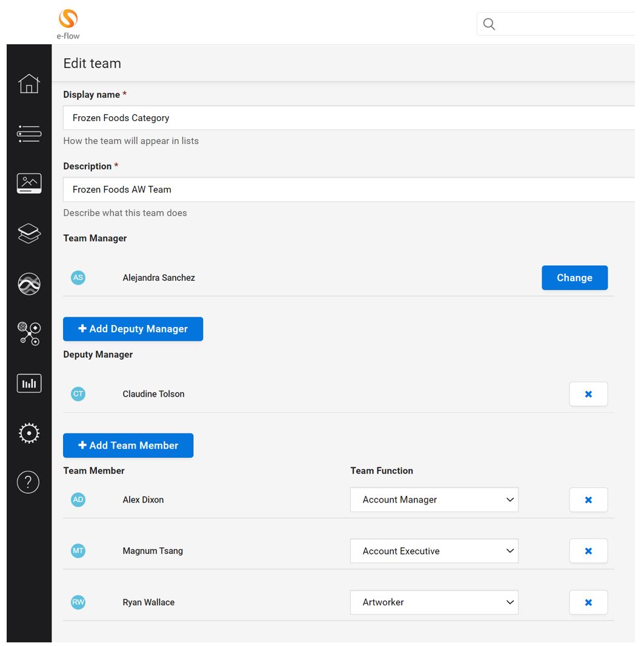Open the help question mark icon
This screenshot has height=646, width=644.
[28, 482]
